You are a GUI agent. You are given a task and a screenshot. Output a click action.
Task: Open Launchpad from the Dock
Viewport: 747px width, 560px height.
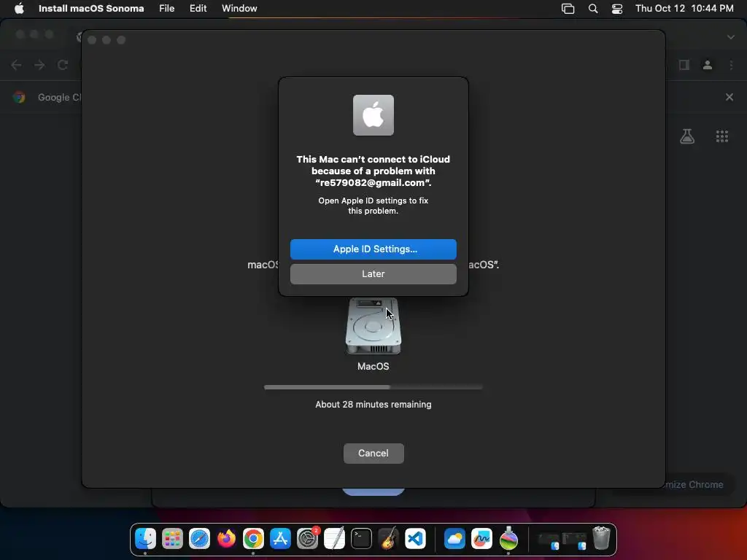[172, 539]
